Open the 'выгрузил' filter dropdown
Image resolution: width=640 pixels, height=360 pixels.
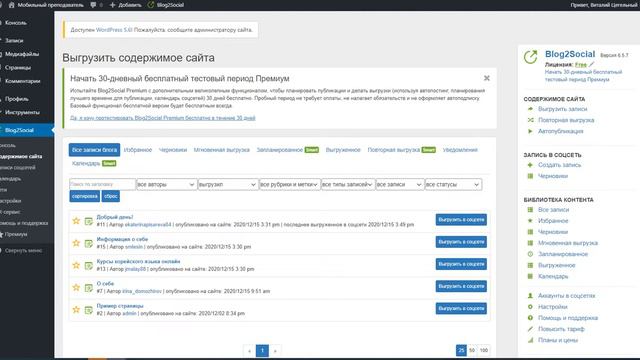click(x=228, y=184)
